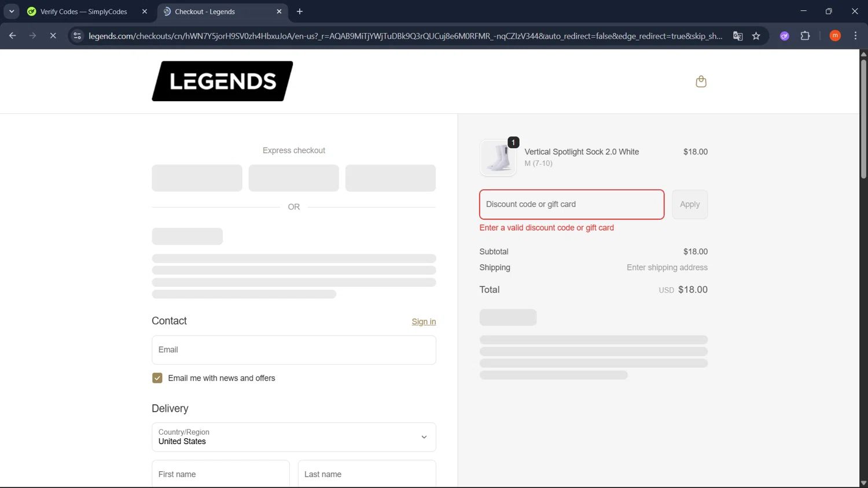
Task: Click the Legends logo
Action: 222,81
